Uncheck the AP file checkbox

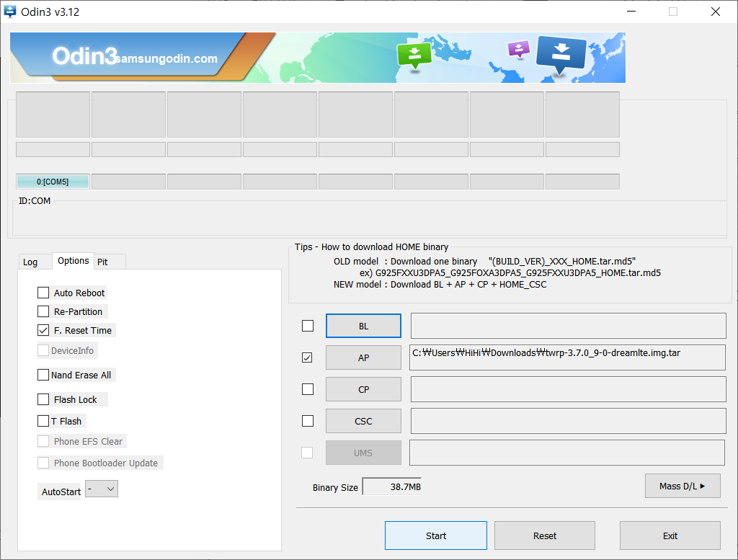[307, 357]
